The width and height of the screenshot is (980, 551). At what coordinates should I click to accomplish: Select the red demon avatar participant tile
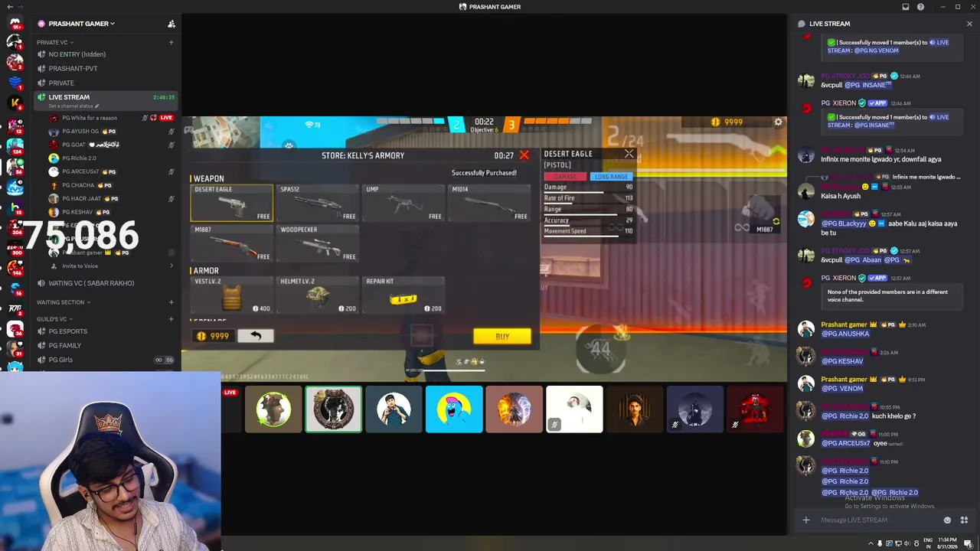point(755,409)
